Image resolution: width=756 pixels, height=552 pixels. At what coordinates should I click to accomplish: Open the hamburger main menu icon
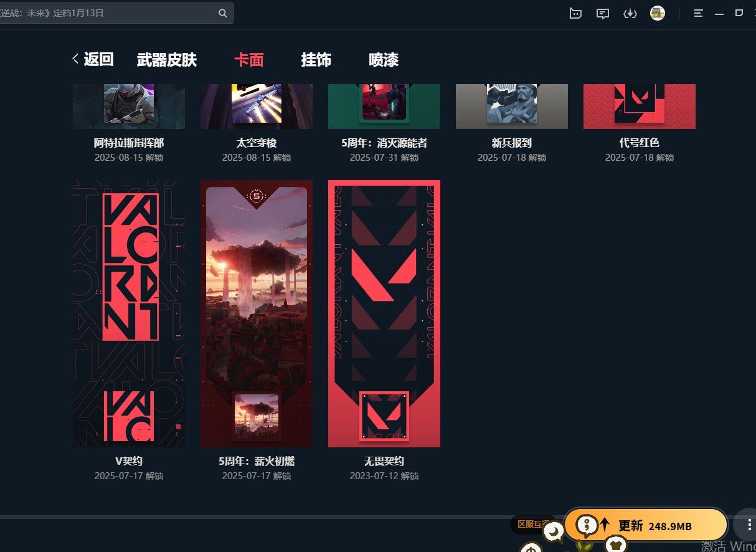click(x=698, y=13)
